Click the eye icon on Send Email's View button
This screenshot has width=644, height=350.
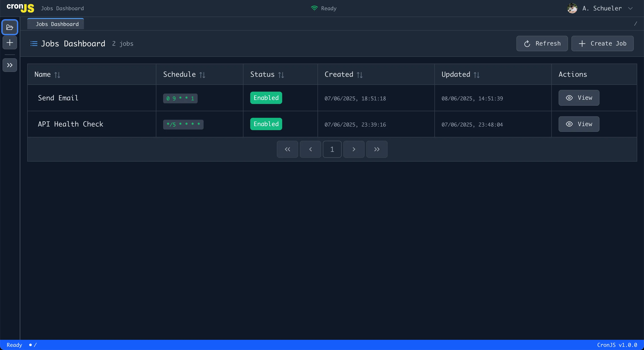click(569, 98)
